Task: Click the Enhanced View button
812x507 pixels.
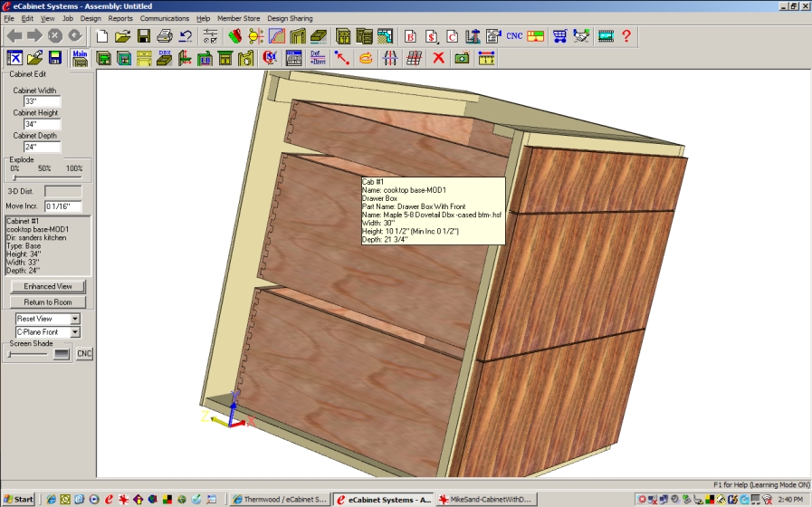Action: coord(48,286)
